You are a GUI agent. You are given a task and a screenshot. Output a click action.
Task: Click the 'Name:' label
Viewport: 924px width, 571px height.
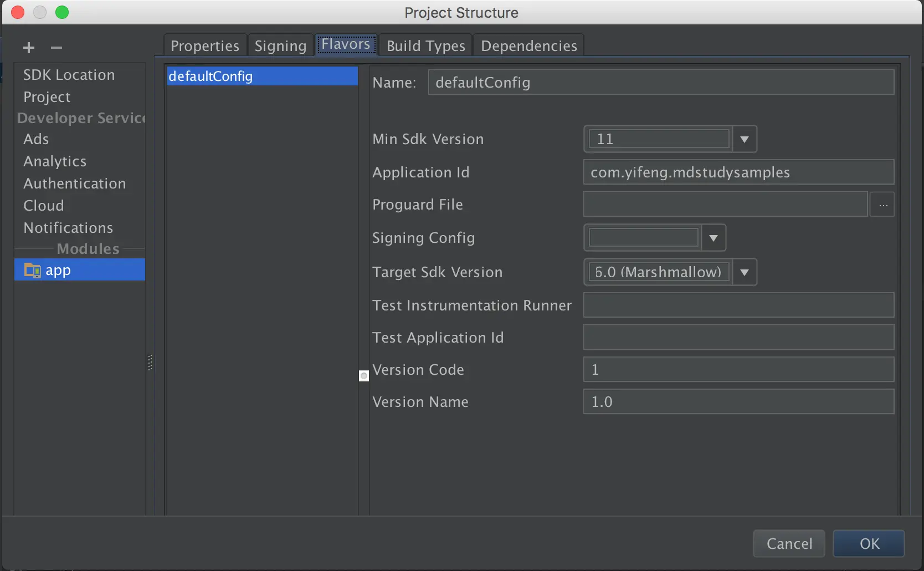(x=394, y=83)
